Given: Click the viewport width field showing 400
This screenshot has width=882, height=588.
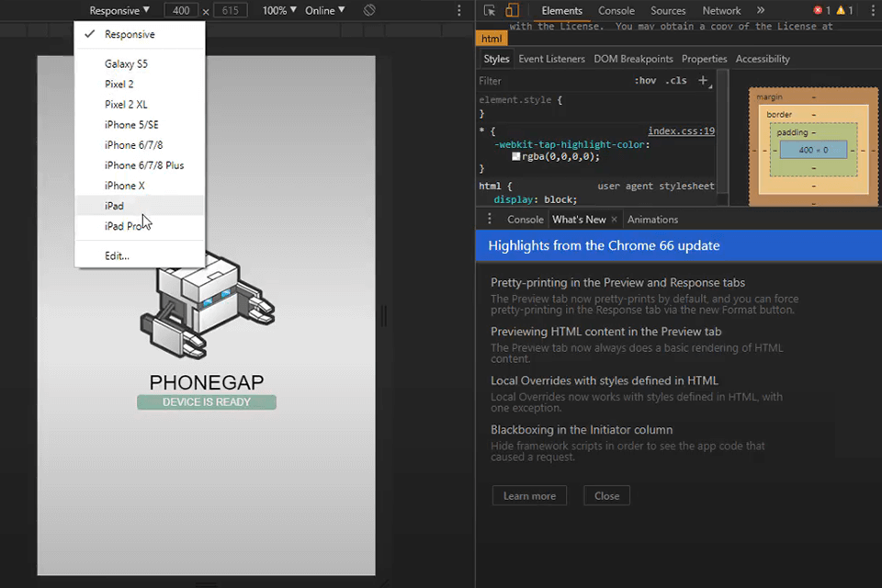Looking at the screenshot, I should (x=181, y=11).
